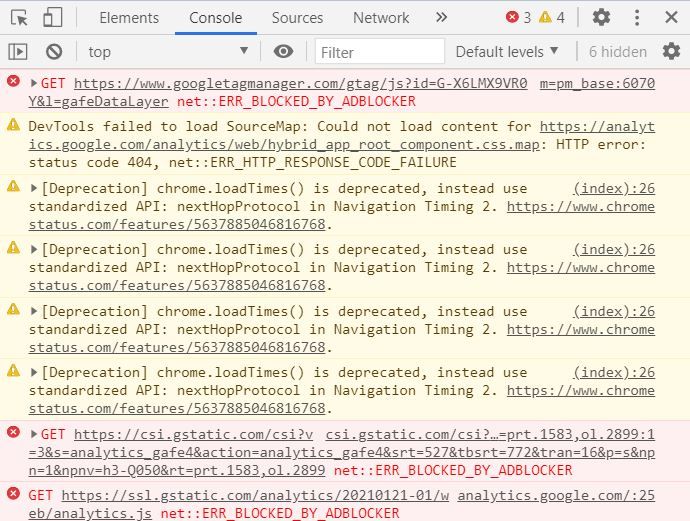
Task: Switch to the Console tab
Action: (x=216, y=18)
